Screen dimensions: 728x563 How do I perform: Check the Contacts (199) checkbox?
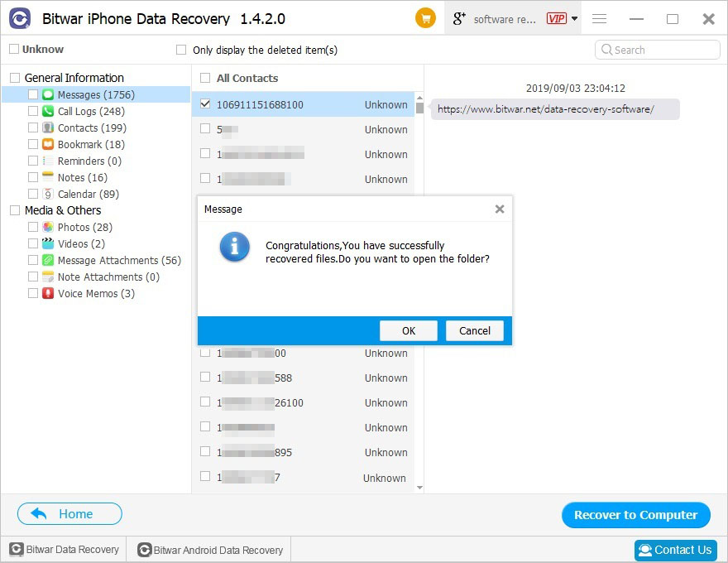coord(33,128)
